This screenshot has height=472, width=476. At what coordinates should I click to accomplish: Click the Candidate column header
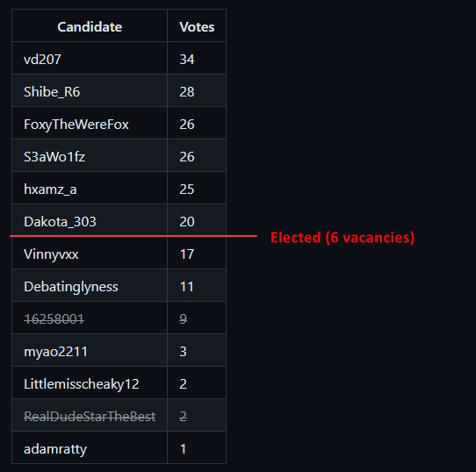coord(90,27)
